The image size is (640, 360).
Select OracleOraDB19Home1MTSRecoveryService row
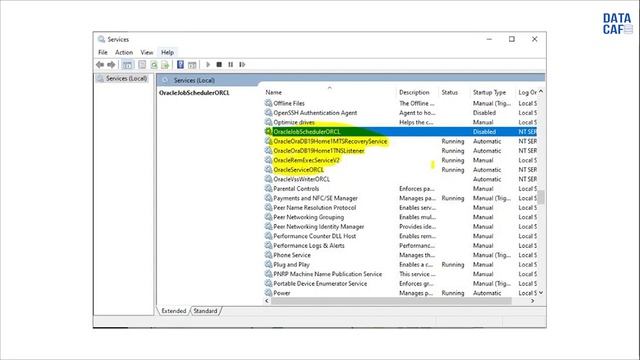(x=400, y=141)
